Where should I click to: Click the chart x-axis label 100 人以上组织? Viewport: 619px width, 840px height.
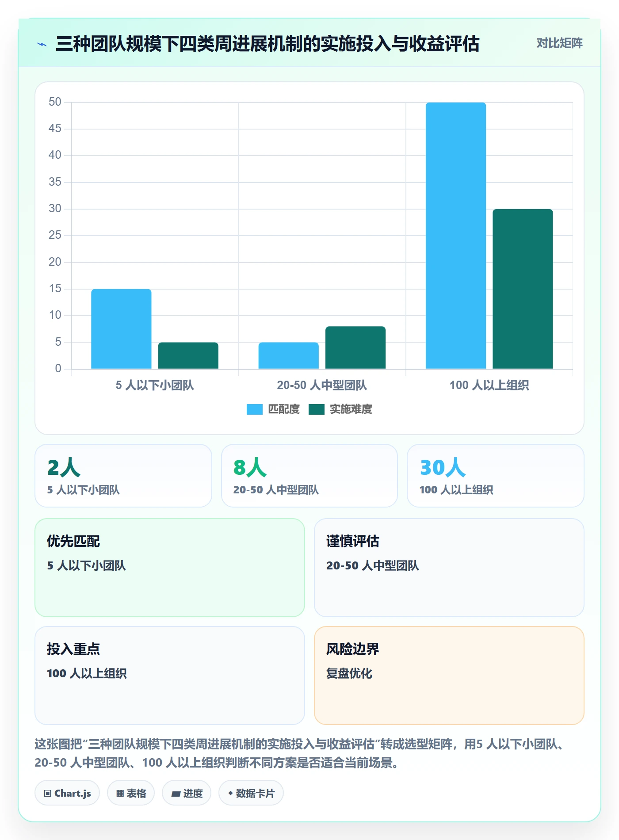click(x=489, y=385)
